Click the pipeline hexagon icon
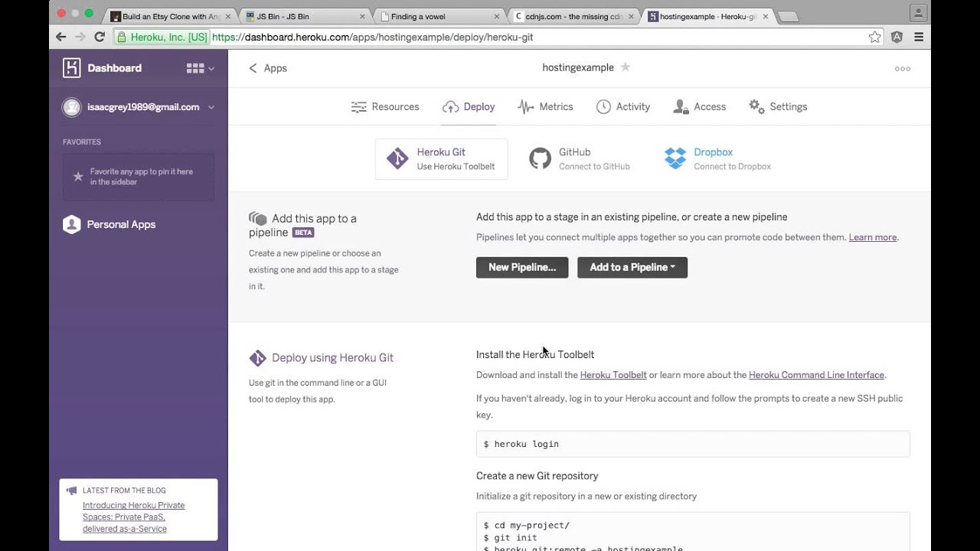 pos(258,219)
